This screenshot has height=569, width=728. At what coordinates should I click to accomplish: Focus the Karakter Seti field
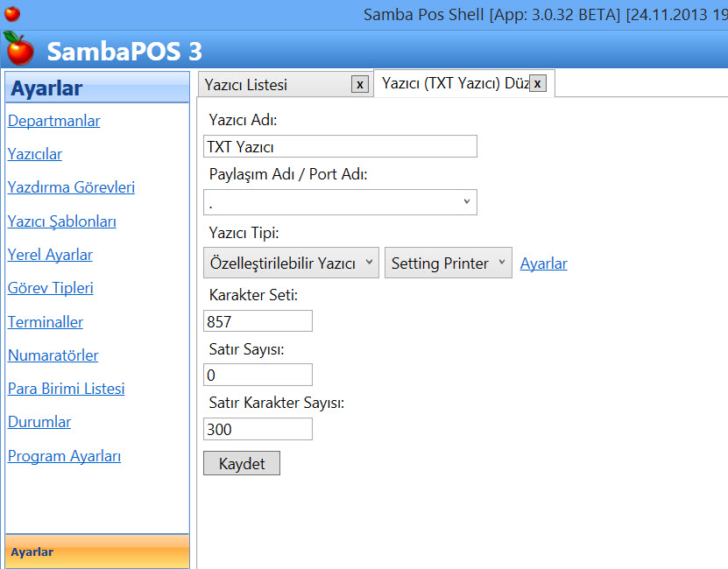tap(258, 321)
